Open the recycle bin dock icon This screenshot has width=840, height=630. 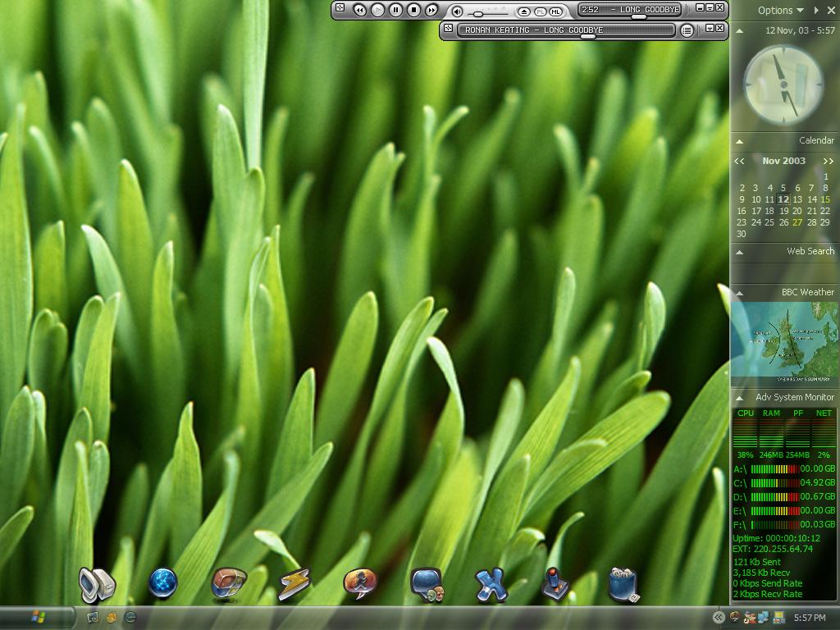pos(623,584)
